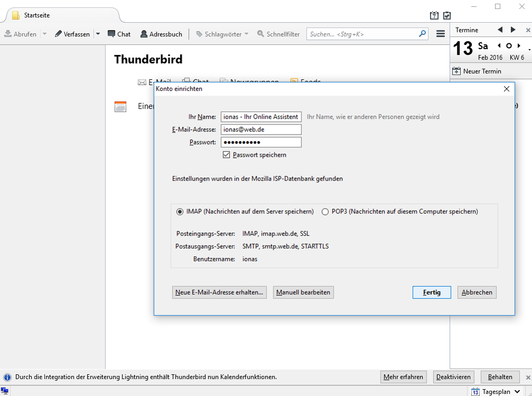Image resolution: width=532 pixels, height=396 pixels.
Task: Go to previous item in Termine pane
Action: (x=500, y=30)
